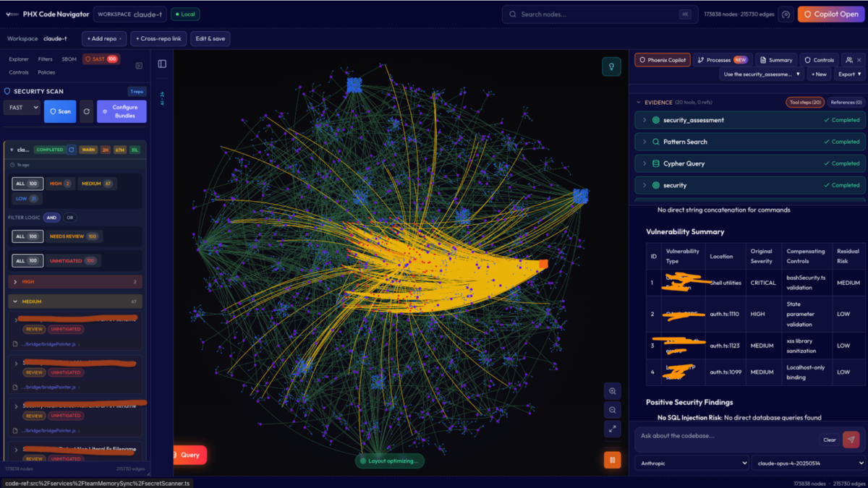868x488 pixels.
Task: Click the fit-to-screen expand icon
Action: click(x=612, y=429)
